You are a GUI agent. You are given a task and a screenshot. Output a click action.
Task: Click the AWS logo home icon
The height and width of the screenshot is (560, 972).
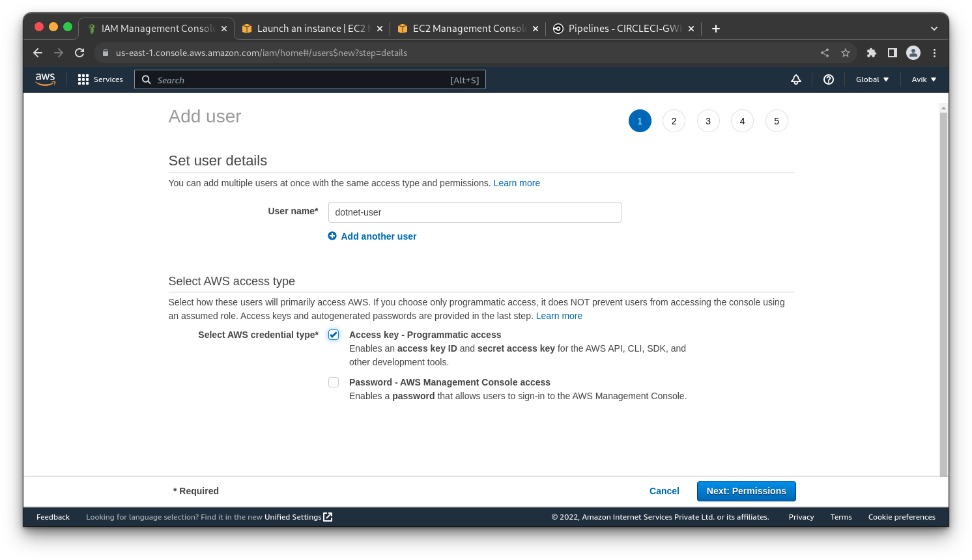(45, 79)
